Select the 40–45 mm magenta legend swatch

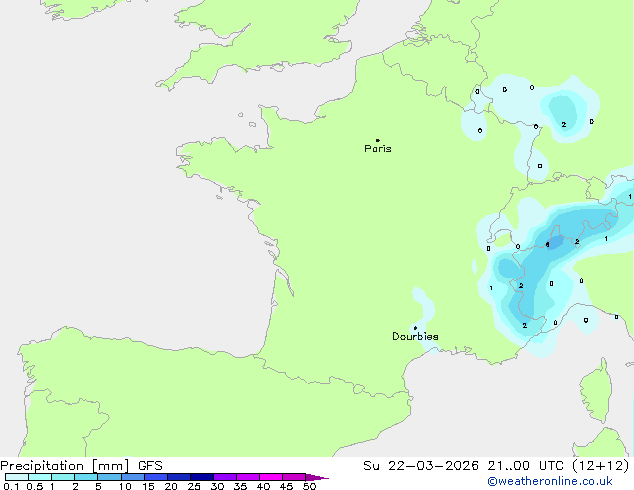(271, 477)
